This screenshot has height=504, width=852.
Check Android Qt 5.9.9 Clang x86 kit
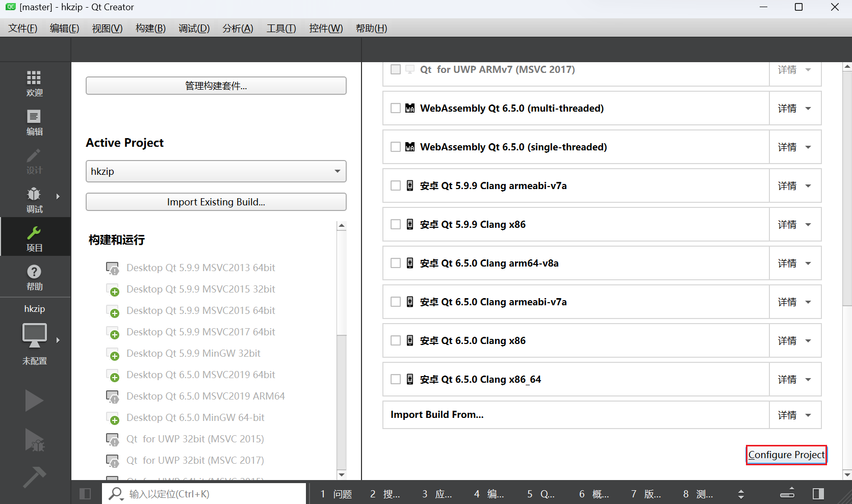[396, 224]
